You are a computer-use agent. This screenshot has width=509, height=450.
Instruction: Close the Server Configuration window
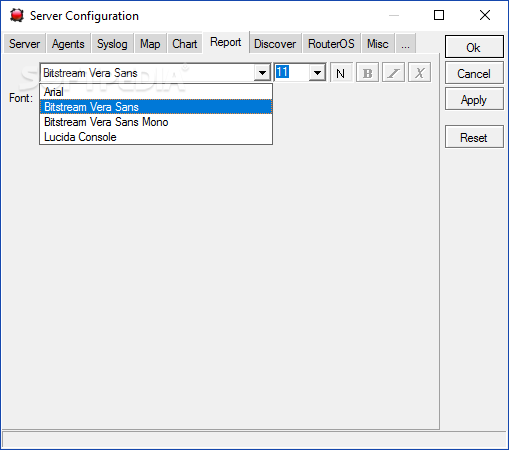click(485, 15)
